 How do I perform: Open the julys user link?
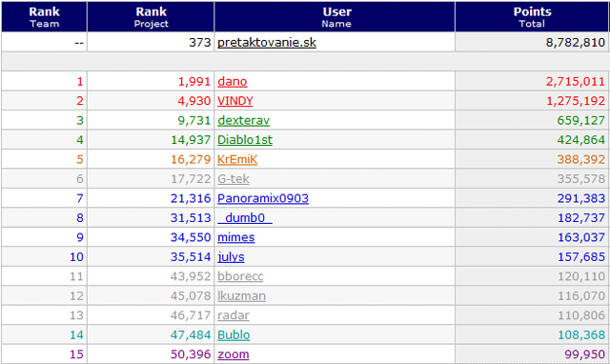(x=231, y=256)
